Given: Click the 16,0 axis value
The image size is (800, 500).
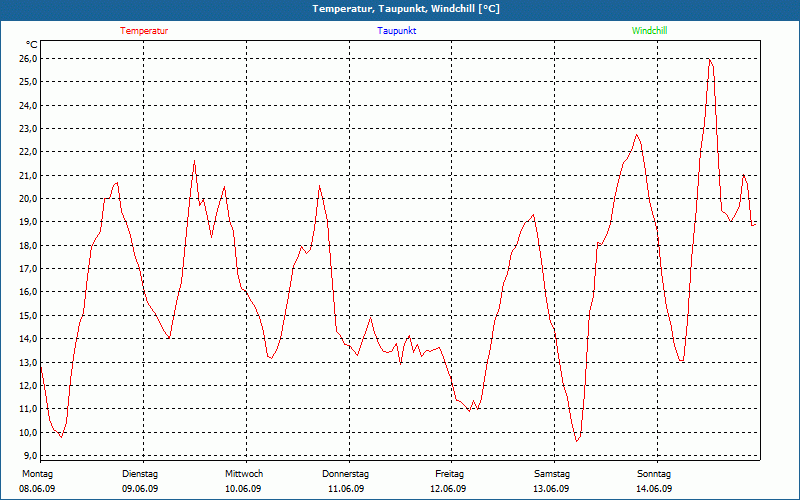Looking at the screenshot, I should (28, 292).
